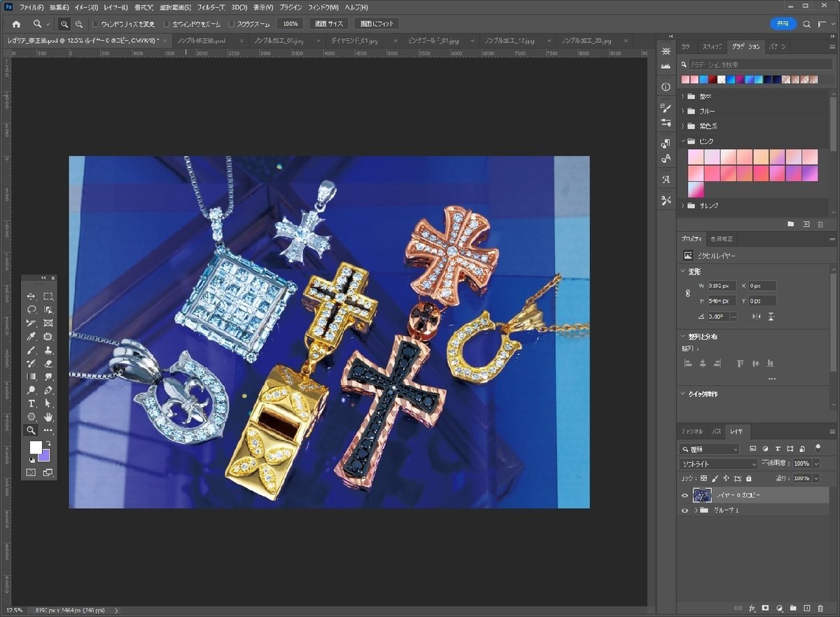Hide the レイヤー 0 のコピー layer

[685, 495]
